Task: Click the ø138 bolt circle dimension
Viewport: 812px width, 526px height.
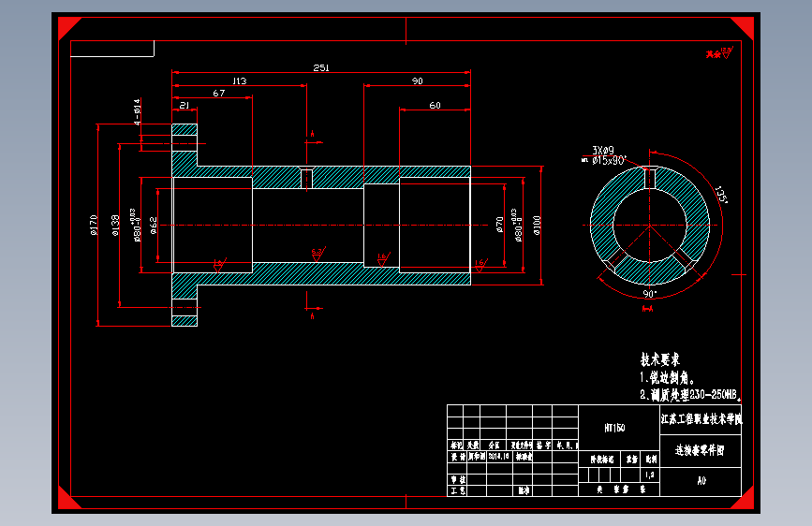Action: [115, 226]
